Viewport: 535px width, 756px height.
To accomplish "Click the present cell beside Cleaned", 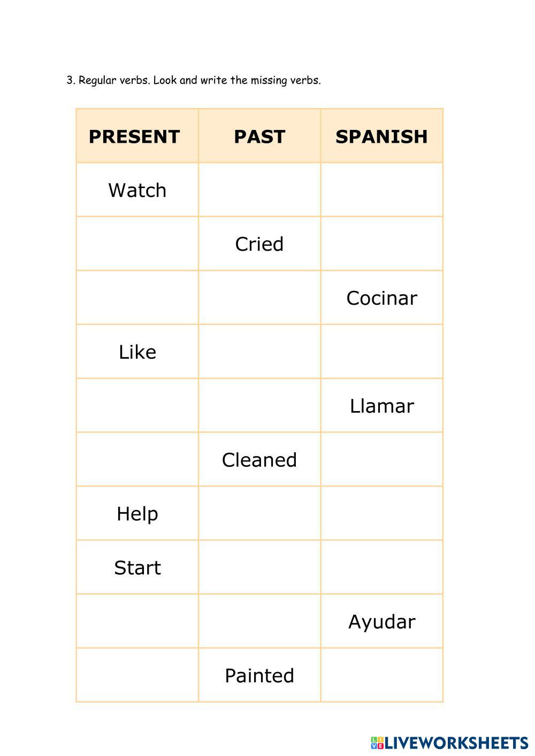I will coord(137,460).
